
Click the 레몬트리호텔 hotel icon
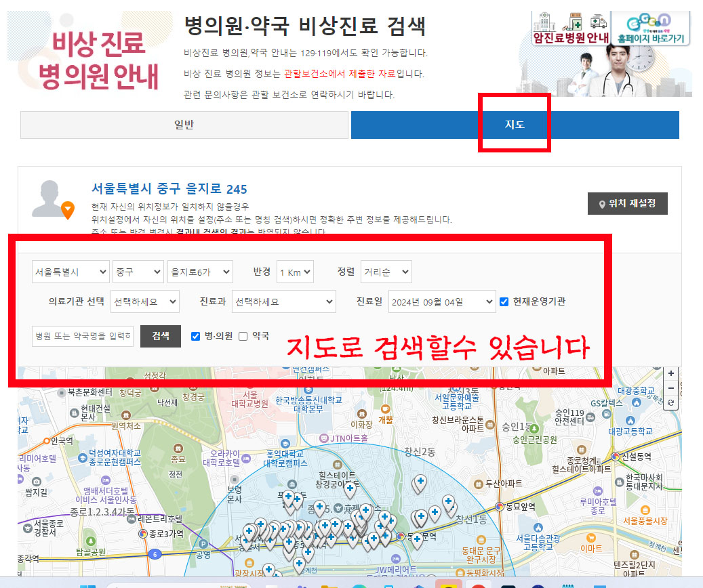click(x=132, y=519)
